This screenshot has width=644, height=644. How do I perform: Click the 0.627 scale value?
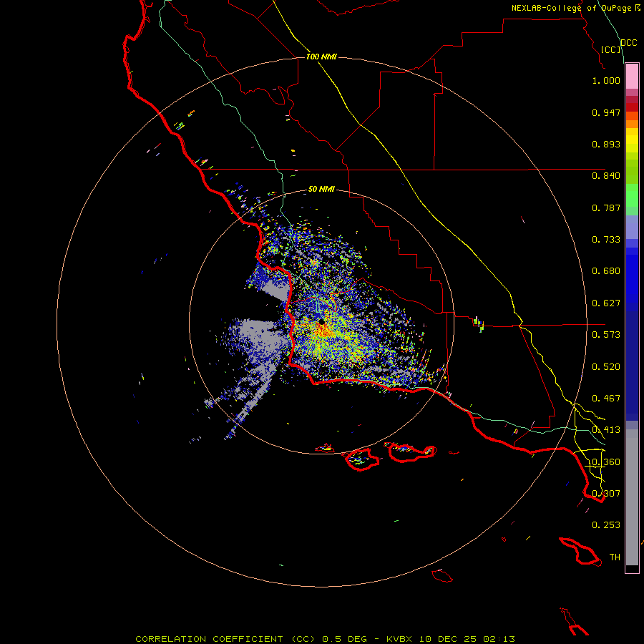point(606,303)
